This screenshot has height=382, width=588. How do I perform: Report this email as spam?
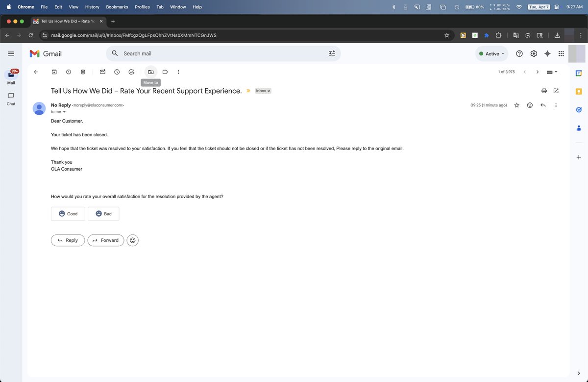pos(69,72)
